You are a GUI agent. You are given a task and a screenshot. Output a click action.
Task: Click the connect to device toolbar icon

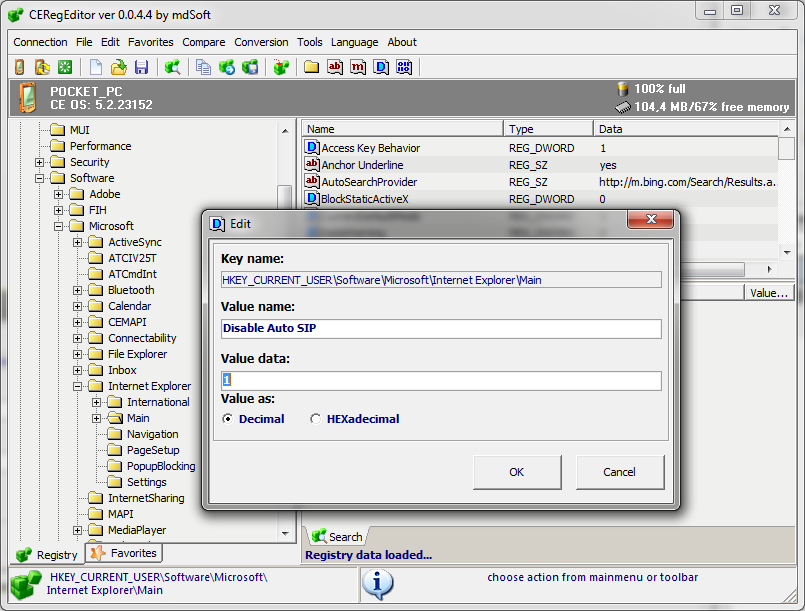[x=20, y=67]
